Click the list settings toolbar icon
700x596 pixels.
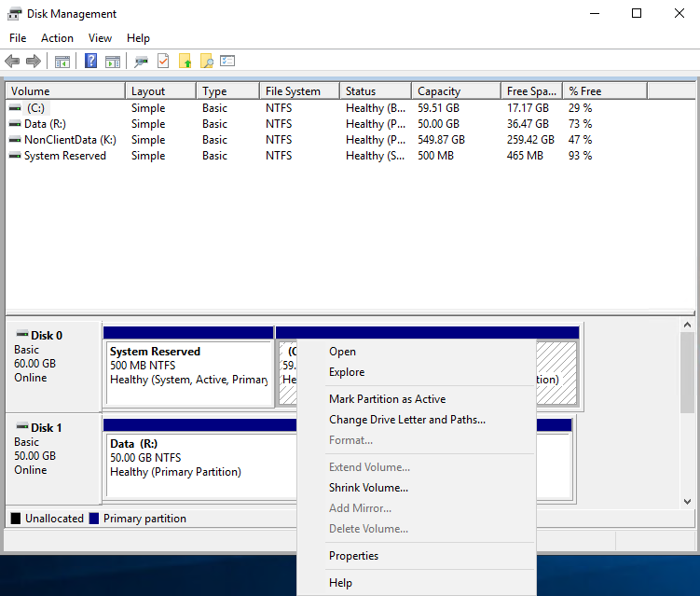pyautogui.click(x=227, y=61)
